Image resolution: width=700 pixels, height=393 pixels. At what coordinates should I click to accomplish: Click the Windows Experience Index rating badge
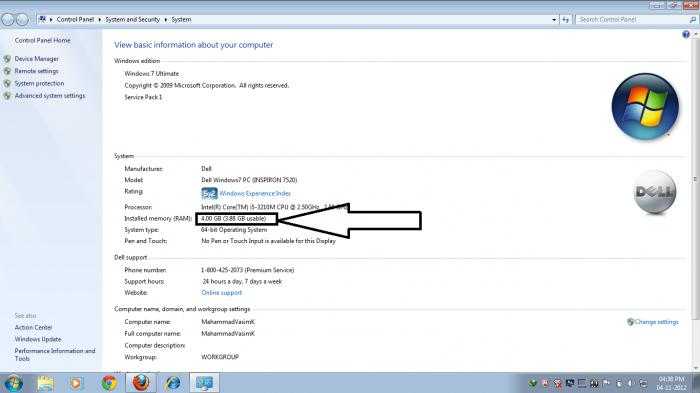pos(209,193)
